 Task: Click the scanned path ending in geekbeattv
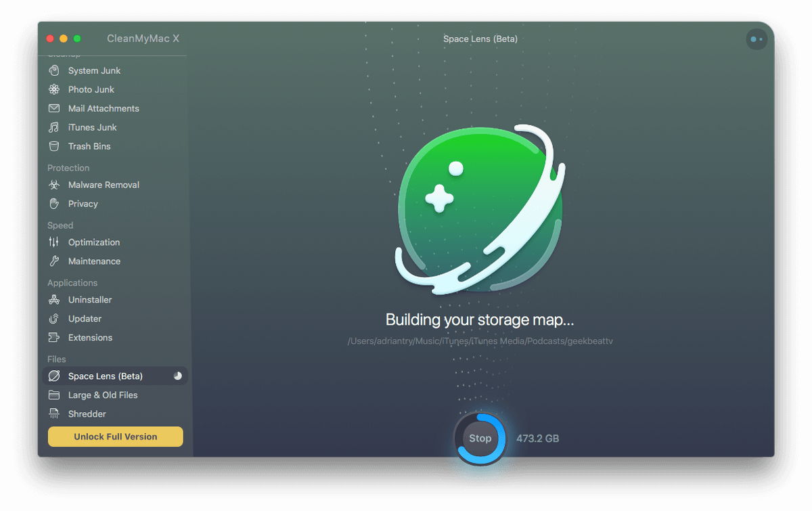(x=480, y=341)
